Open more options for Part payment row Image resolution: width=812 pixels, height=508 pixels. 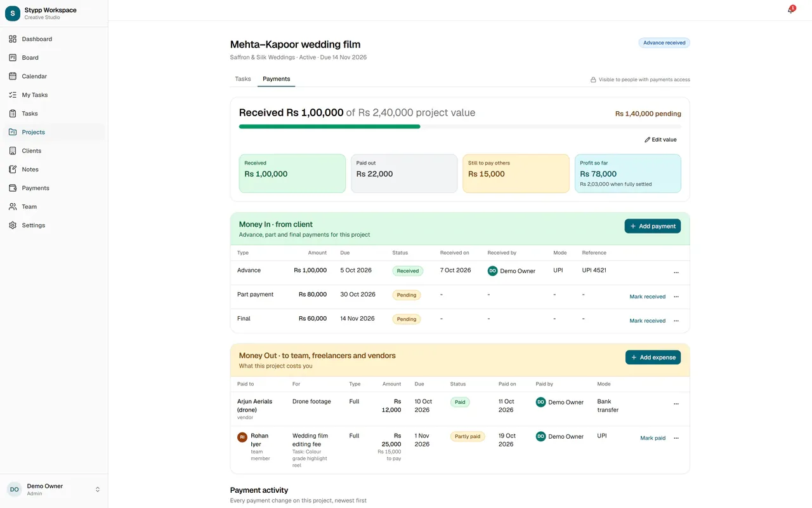pos(676,297)
